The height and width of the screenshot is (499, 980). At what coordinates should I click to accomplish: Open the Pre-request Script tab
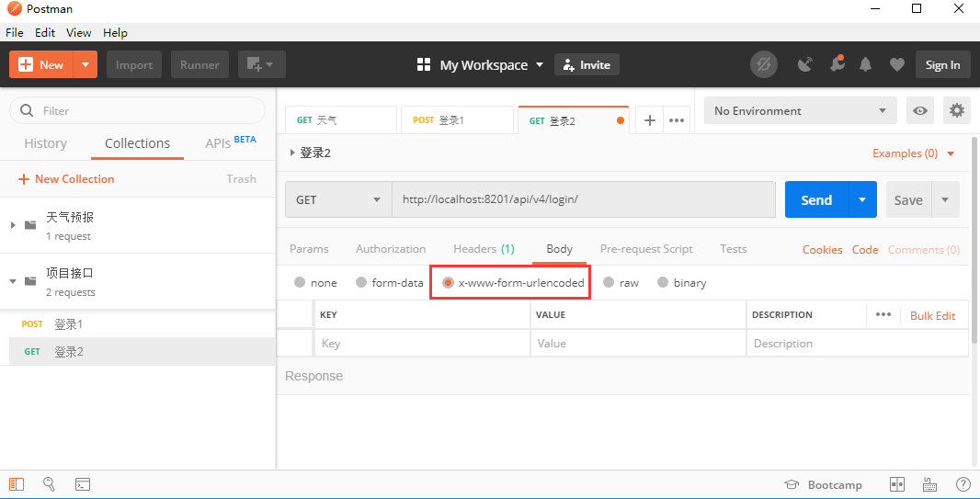coord(646,248)
